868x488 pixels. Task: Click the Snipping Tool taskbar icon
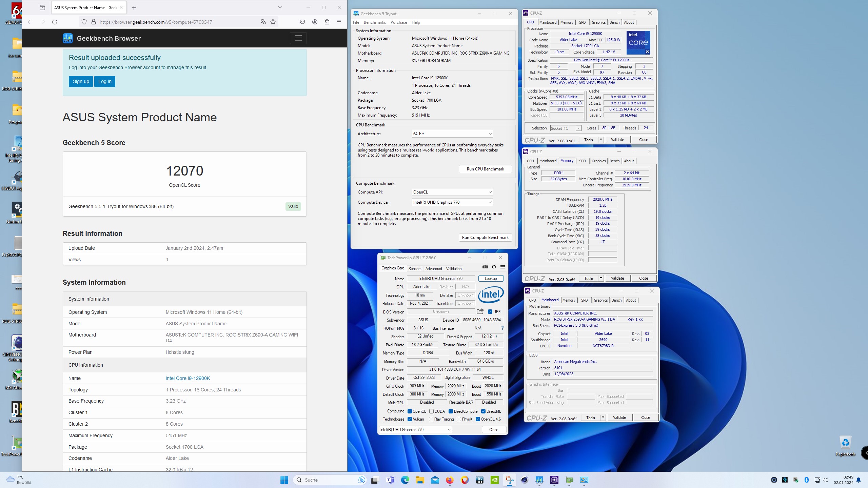click(x=509, y=480)
